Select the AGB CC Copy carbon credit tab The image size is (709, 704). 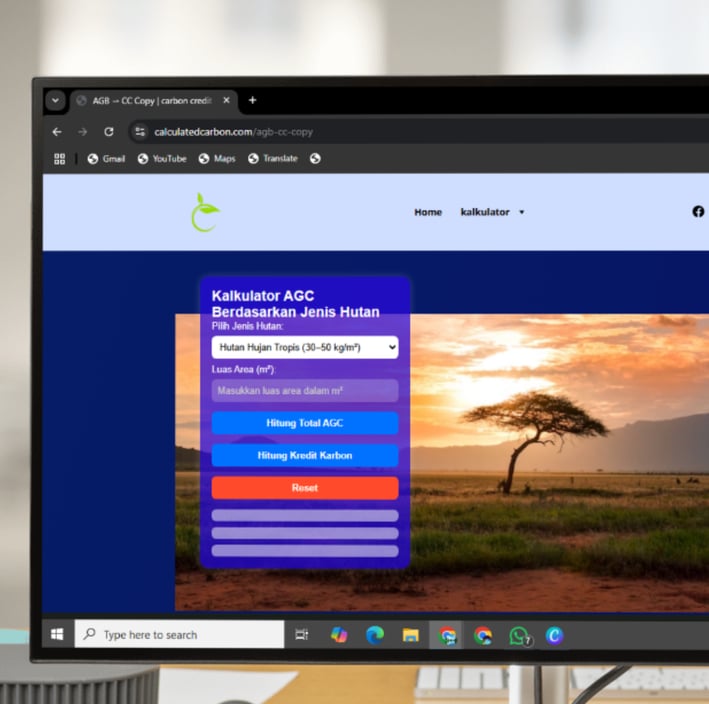pyautogui.click(x=152, y=101)
